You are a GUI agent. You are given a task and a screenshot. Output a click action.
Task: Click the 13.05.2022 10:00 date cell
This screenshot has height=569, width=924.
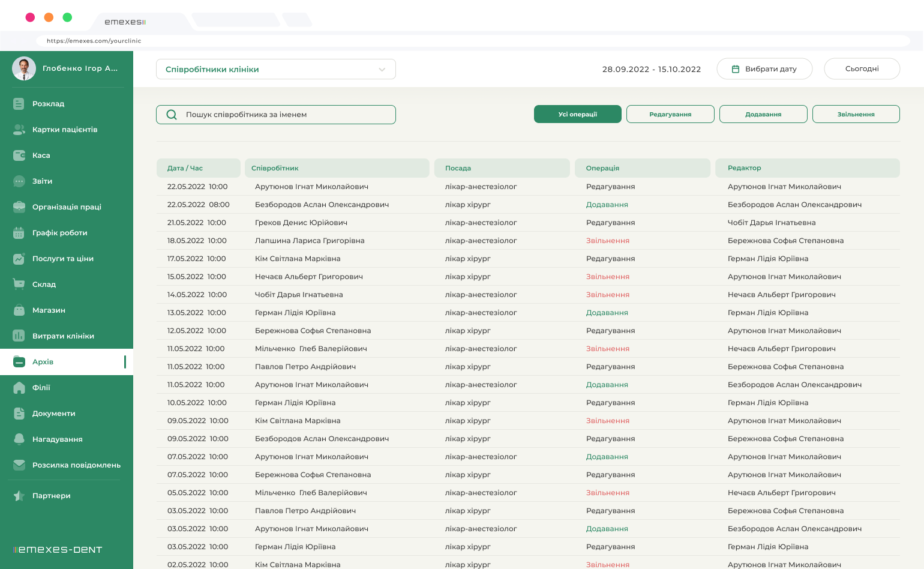pyautogui.click(x=197, y=313)
